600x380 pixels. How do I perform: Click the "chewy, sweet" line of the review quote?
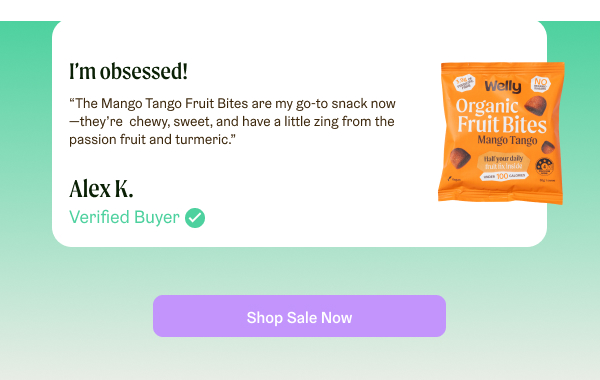pos(232,122)
